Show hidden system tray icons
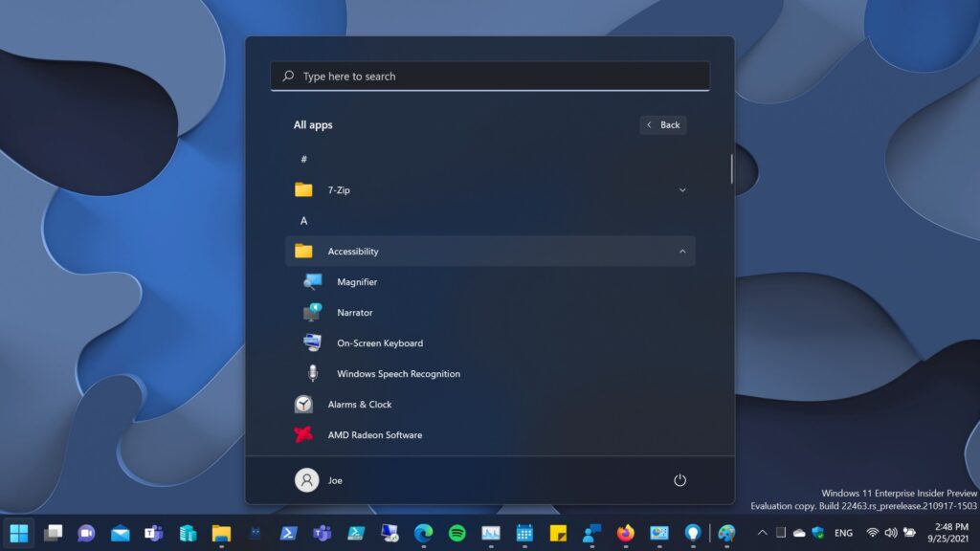This screenshot has height=551, width=980. coord(762,533)
